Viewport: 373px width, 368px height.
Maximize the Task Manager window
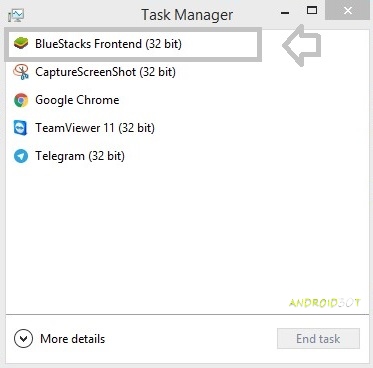(x=312, y=11)
